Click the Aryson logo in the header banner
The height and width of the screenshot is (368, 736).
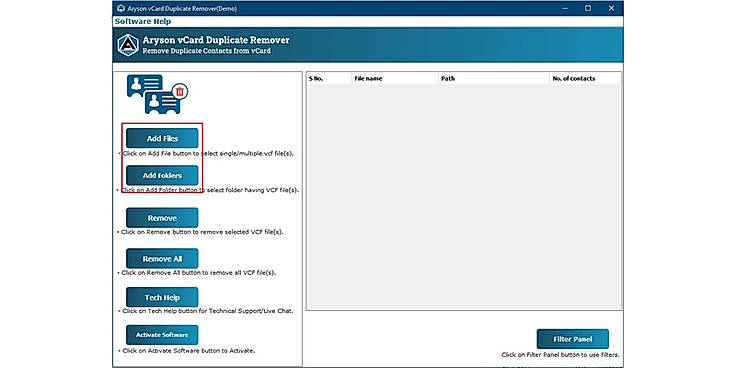pos(128,46)
